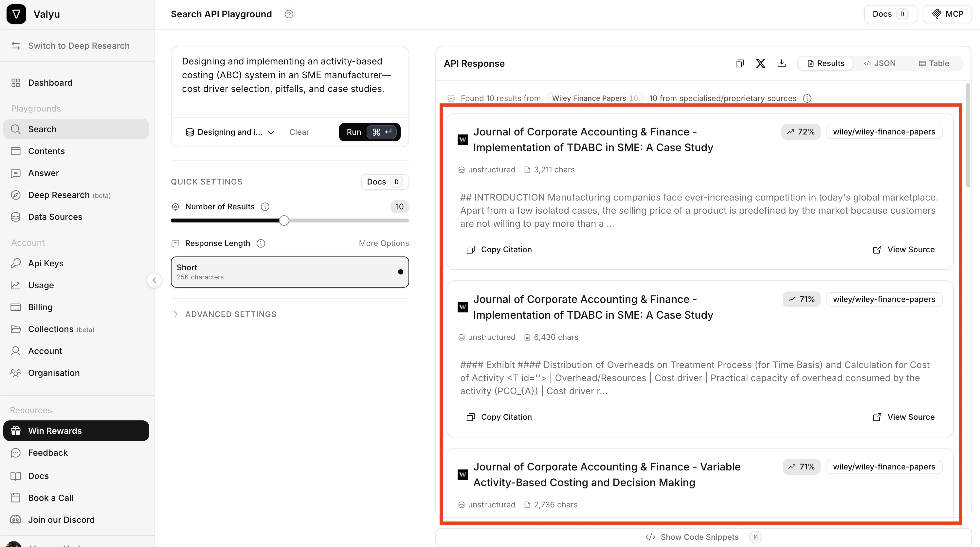Screen dimensions: 980x547
Task: Open the Usage page
Action: [x=41, y=285]
